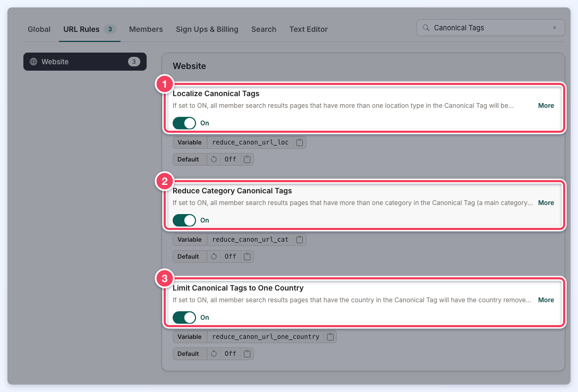
Task: Go to the Sign Ups & Billing tab
Action: 207,29
